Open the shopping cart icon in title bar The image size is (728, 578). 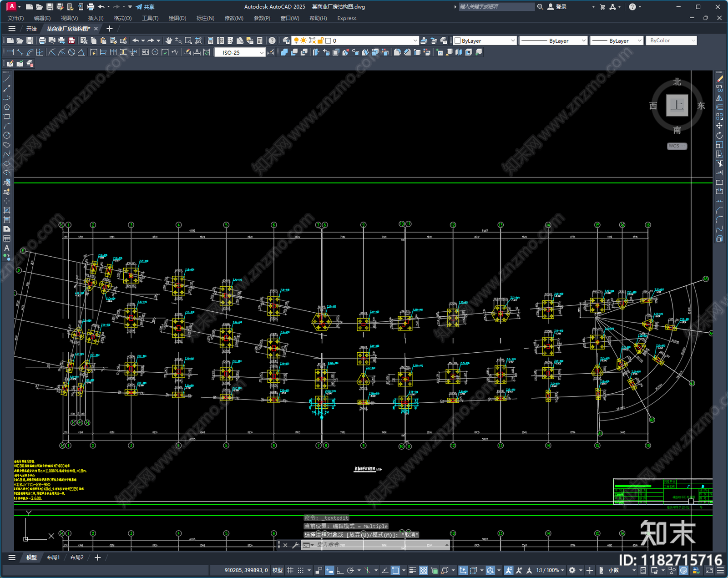pos(602,7)
